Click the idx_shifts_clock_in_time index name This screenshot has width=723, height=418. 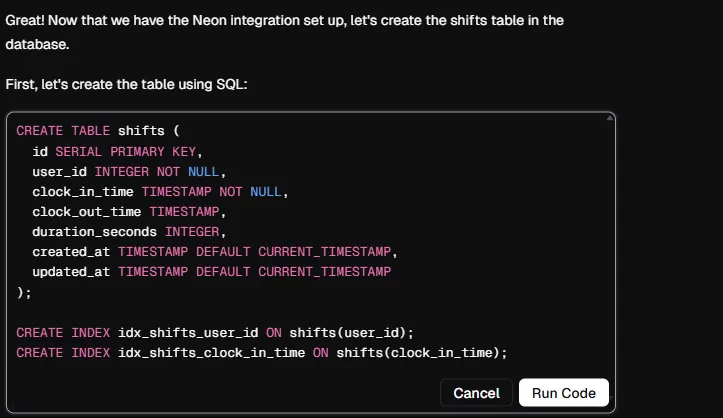pos(211,353)
